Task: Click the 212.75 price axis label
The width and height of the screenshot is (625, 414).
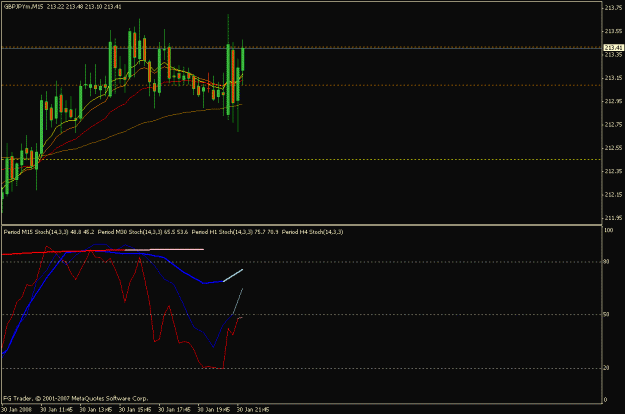Action: pos(613,124)
